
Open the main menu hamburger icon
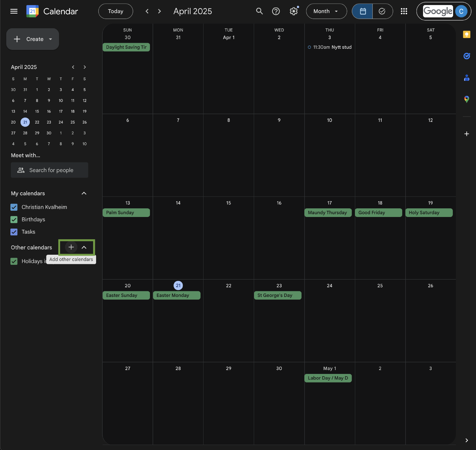pos(14,11)
